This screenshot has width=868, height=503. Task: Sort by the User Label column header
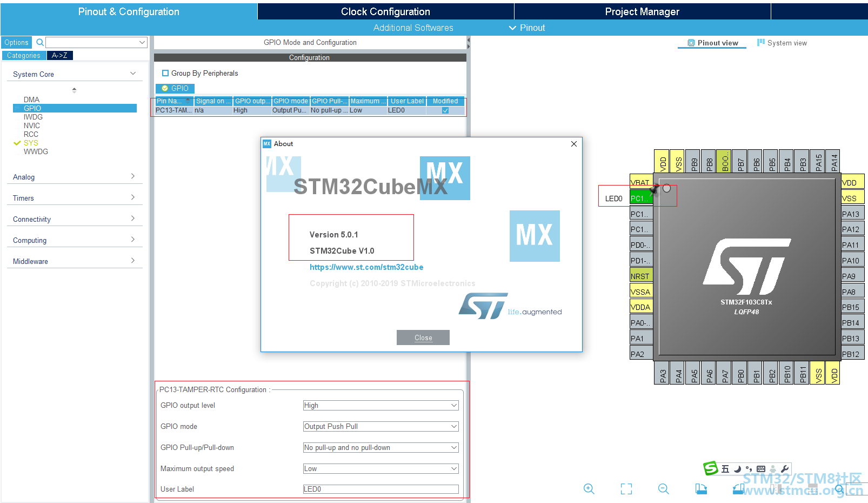coord(407,101)
